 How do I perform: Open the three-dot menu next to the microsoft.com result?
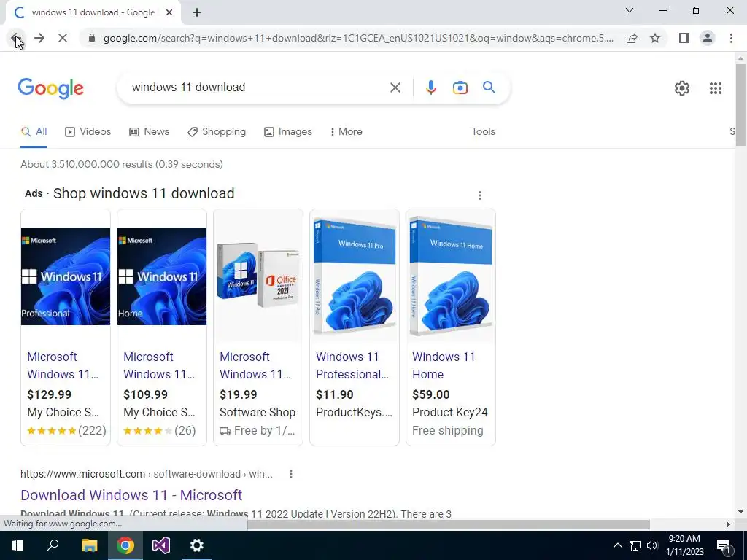(x=290, y=474)
